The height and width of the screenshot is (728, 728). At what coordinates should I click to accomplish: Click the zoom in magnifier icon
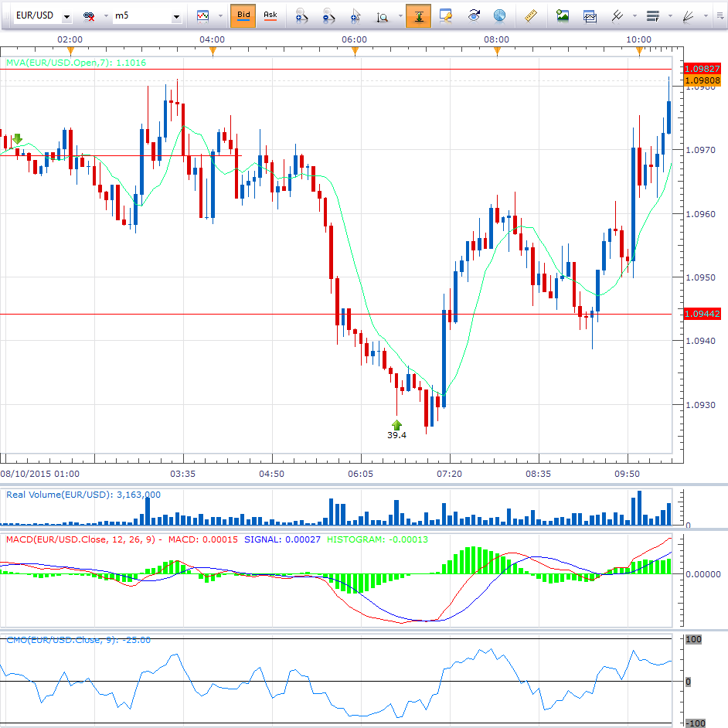[x=302, y=15]
